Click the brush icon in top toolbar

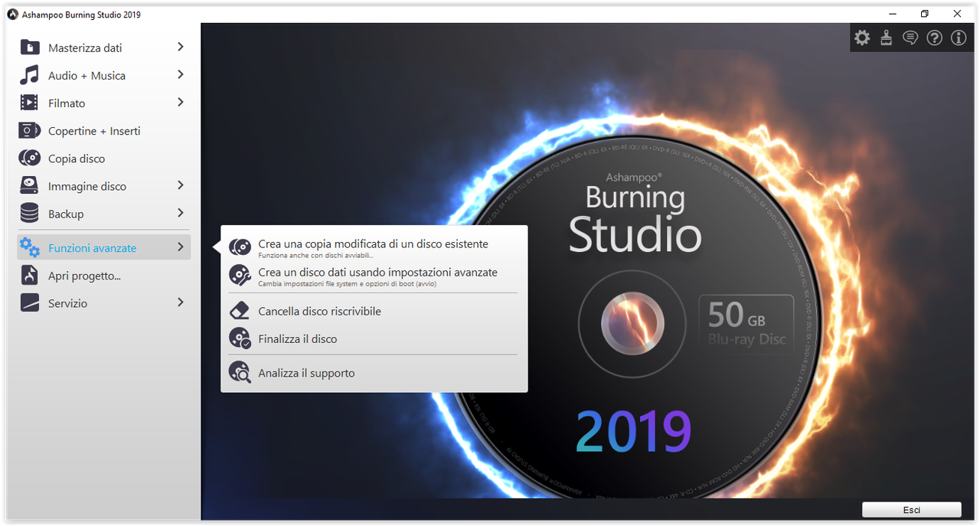click(886, 38)
